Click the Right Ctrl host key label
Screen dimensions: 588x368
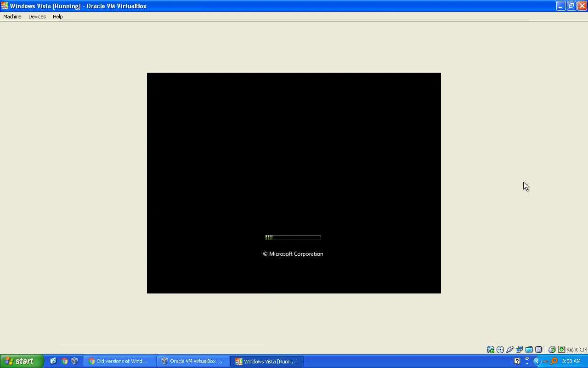click(x=577, y=350)
